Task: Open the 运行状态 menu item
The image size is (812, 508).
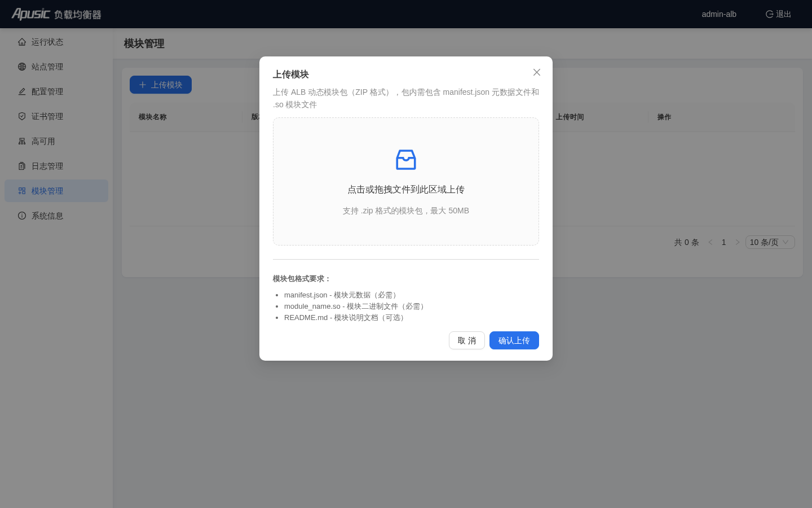Action: [56, 42]
